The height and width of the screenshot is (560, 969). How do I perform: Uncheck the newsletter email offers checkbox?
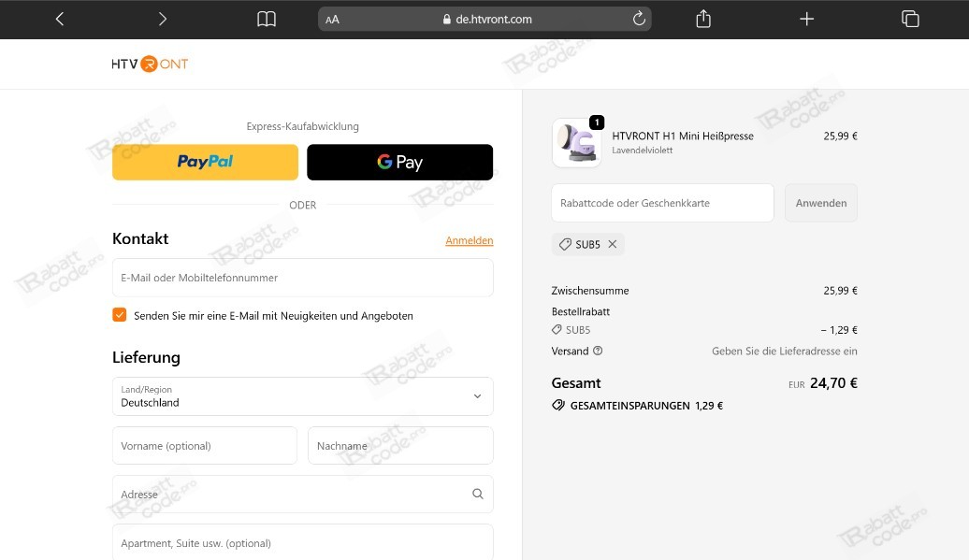coord(120,315)
